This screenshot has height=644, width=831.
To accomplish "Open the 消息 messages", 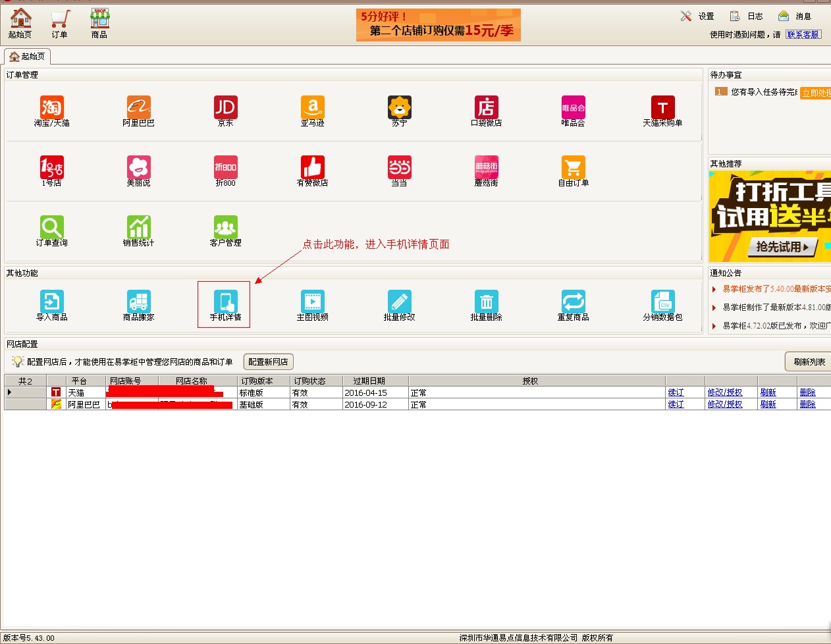I will [795, 16].
